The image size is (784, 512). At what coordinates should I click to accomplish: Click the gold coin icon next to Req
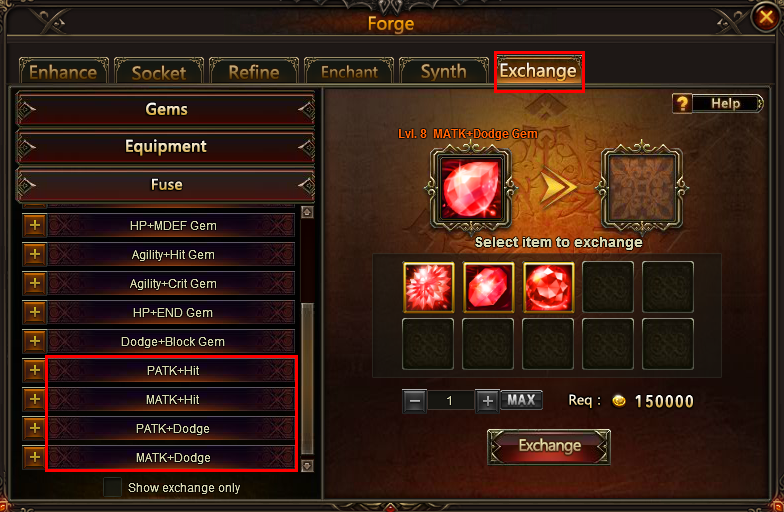point(619,400)
